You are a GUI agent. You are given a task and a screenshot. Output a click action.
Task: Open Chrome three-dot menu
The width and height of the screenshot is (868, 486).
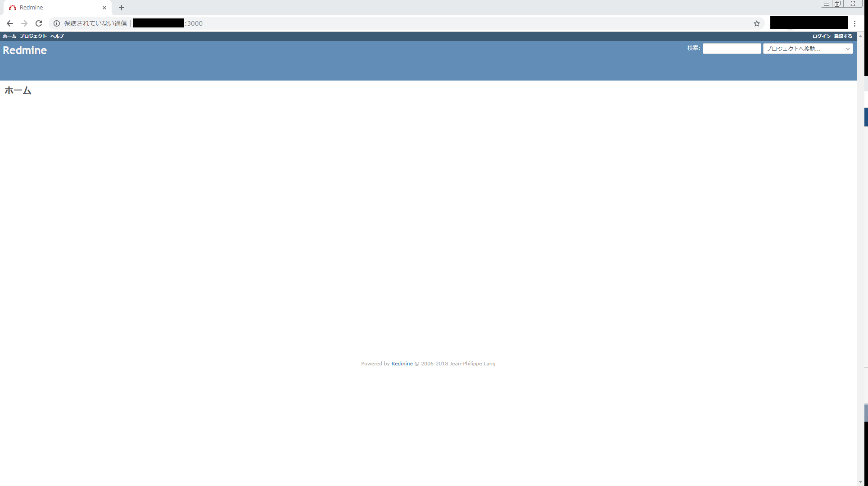(854, 23)
